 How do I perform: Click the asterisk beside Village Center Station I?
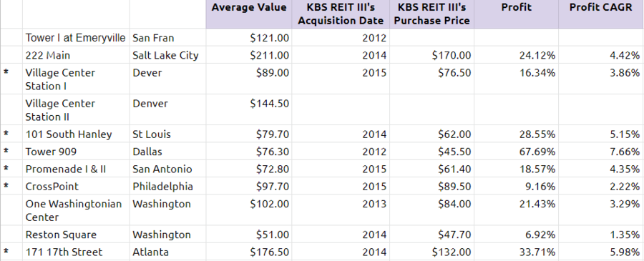6,73
